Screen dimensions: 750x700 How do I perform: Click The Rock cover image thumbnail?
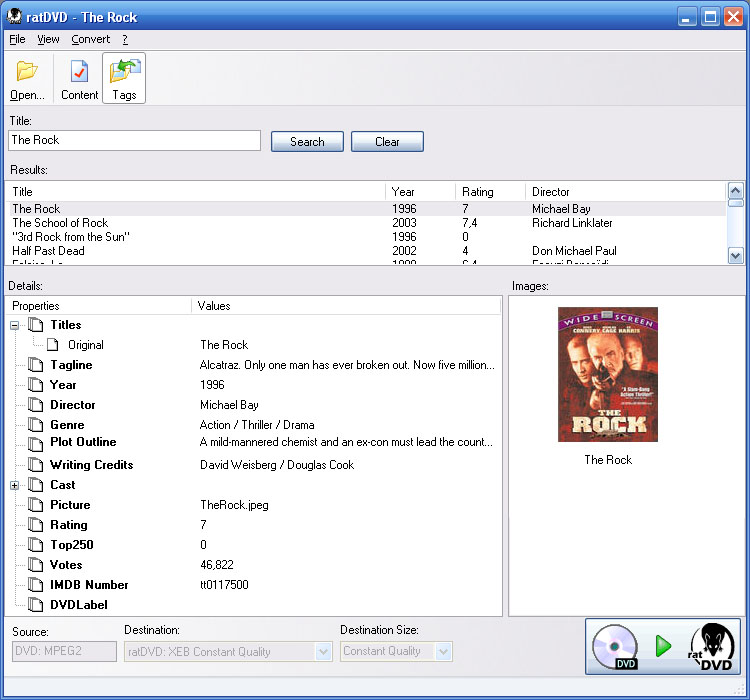point(608,375)
